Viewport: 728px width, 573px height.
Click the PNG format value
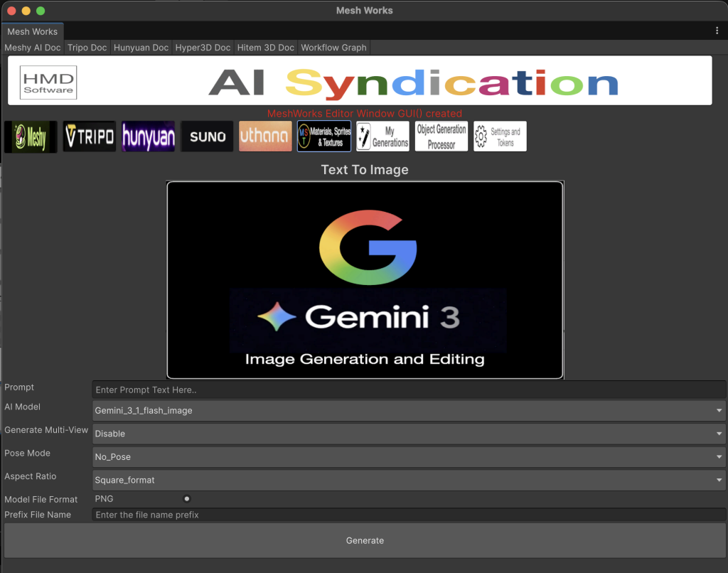tap(104, 498)
